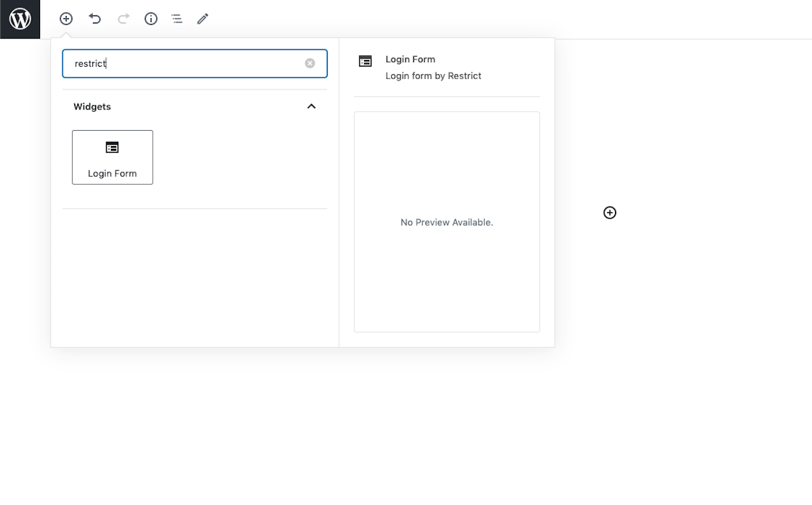Image resolution: width=812 pixels, height=505 pixels.
Task: Click the 'No Preview Available.' message
Action: [447, 222]
